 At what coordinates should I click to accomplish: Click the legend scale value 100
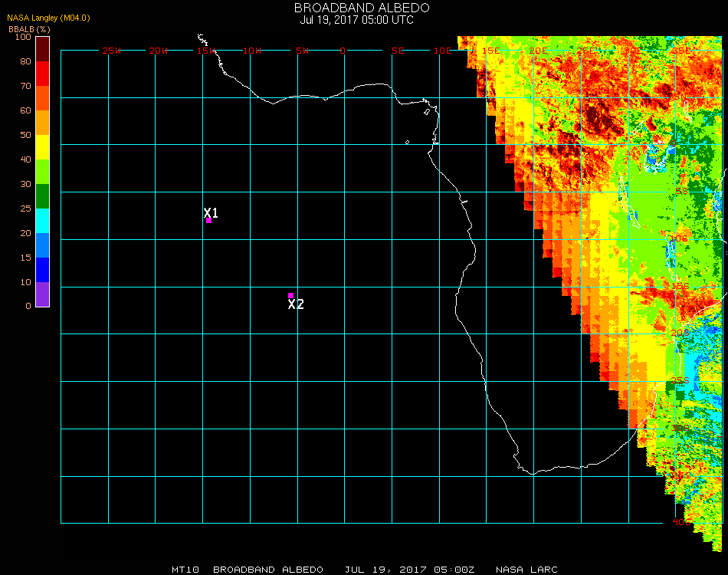23,37
